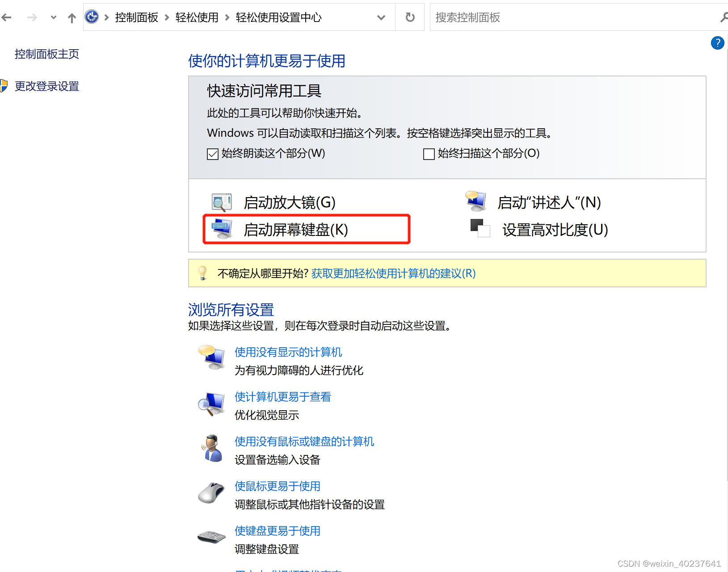The height and width of the screenshot is (572, 728).
Task: Click the Control Panel address bar icon
Action: (92, 17)
